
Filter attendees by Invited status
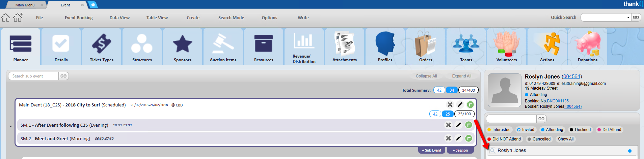pos(526,130)
